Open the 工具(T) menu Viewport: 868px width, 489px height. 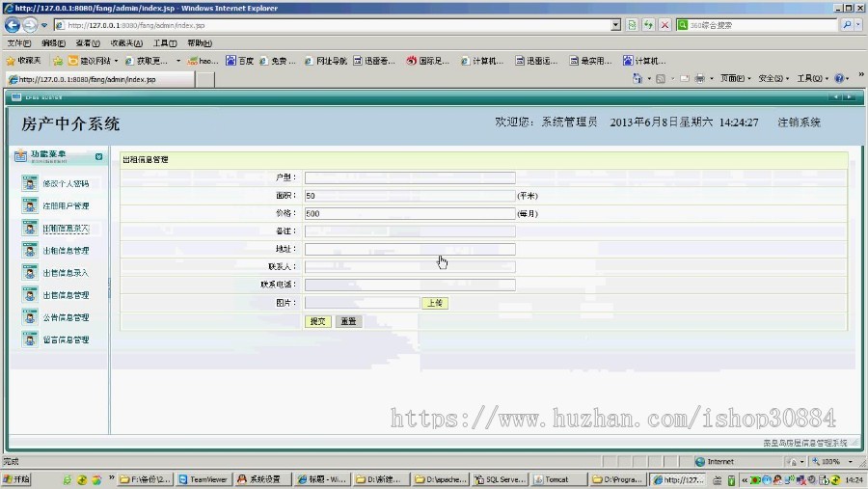[165, 43]
